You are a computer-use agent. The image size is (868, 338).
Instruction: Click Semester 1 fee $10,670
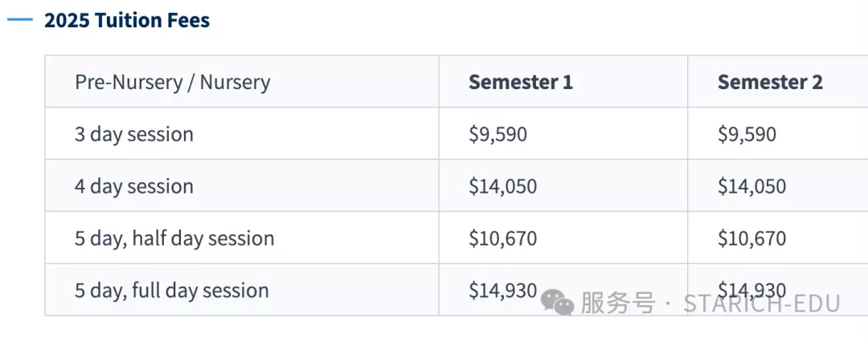[502, 238]
